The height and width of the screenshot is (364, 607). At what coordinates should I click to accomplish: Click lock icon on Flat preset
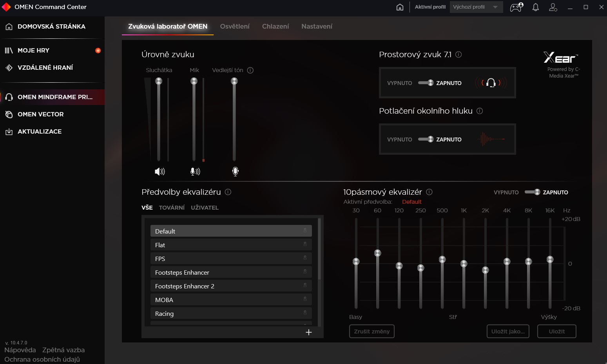[305, 244]
